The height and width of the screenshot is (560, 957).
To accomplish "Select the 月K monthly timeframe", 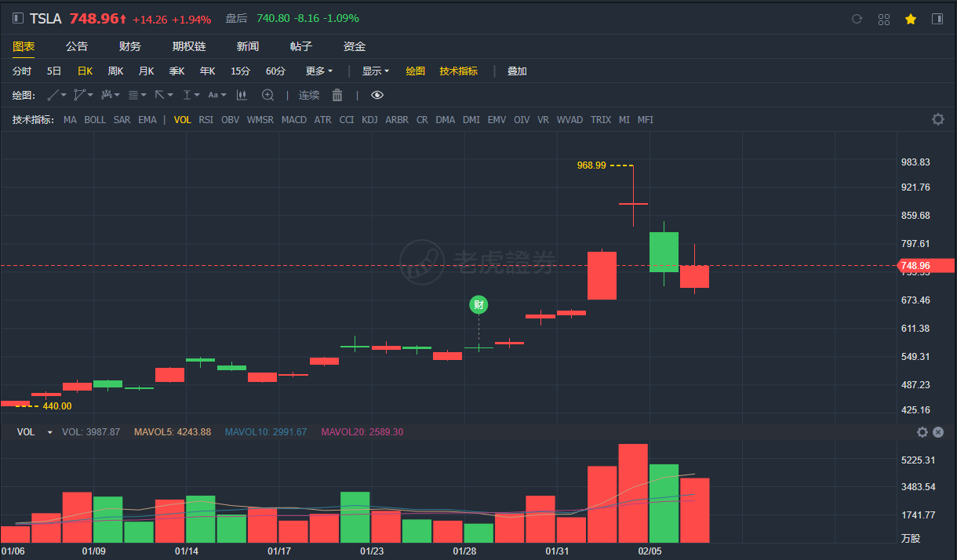I will 146,71.
